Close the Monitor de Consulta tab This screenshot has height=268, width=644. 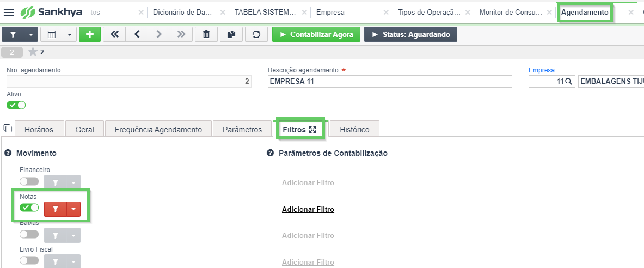click(x=550, y=13)
